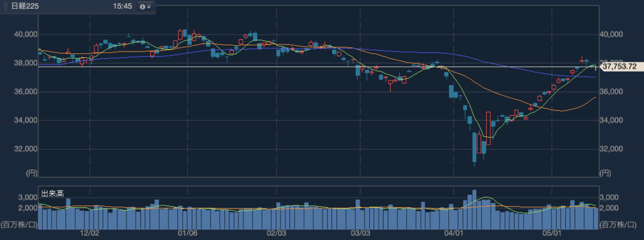The height and width of the screenshot is (240, 644).
Task: Click the right-axis 32,000 price label
Action: [611, 149]
